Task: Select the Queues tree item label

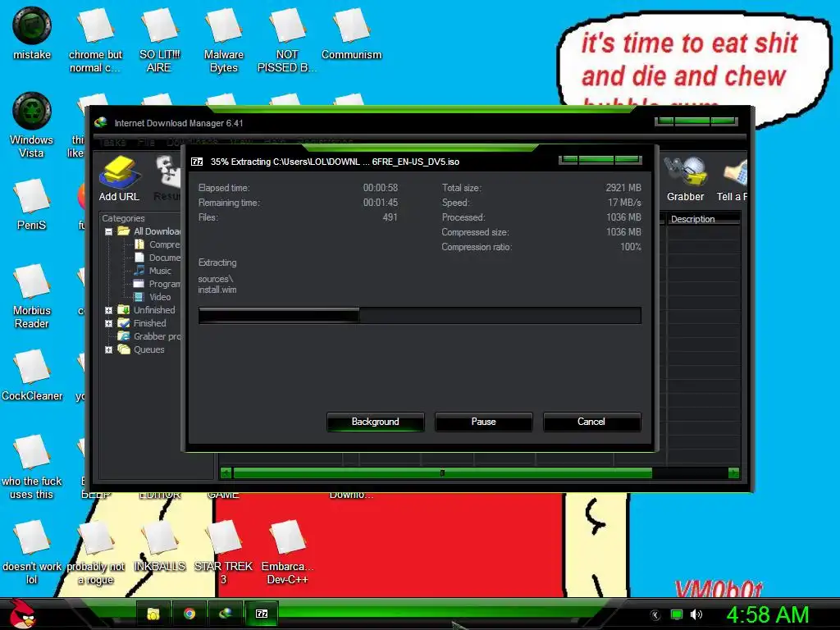Action: [149, 349]
